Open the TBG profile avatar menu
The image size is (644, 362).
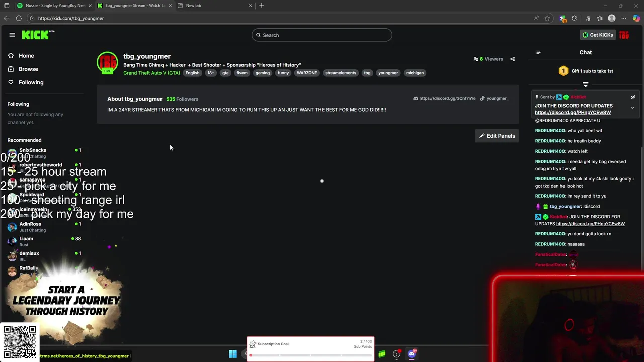pos(624,35)
